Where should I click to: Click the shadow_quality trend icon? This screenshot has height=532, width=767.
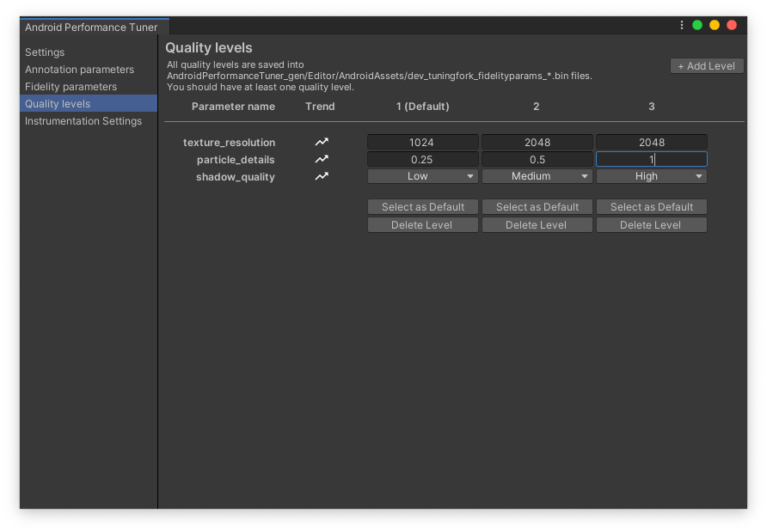[x=322, y=176]
